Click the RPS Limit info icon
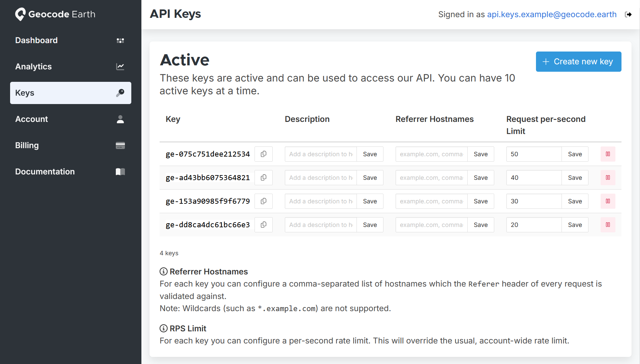The height and width of the screenshot is (364, 640). click(164, 328)
